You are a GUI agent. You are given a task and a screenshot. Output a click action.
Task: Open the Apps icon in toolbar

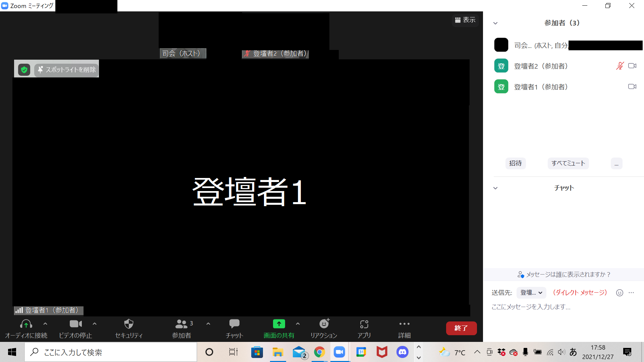tap(364, 324)
